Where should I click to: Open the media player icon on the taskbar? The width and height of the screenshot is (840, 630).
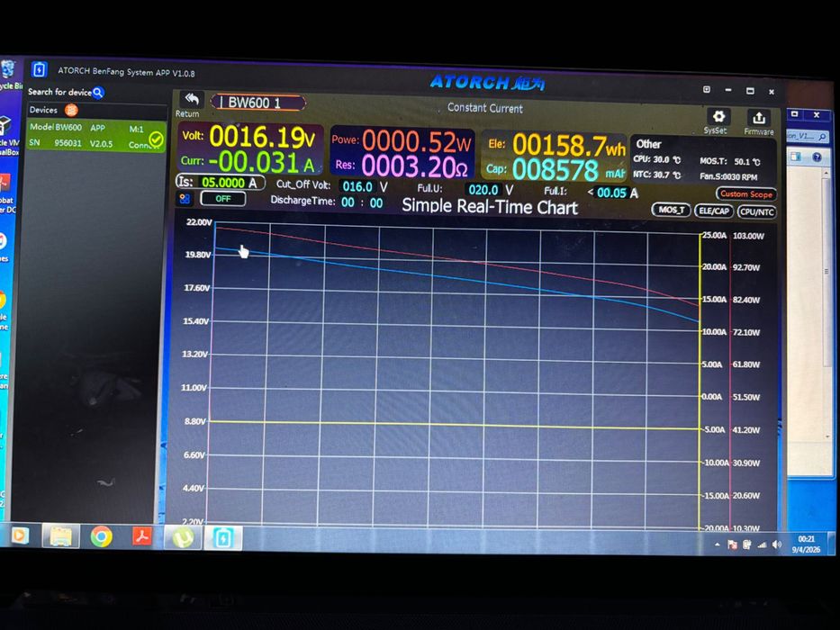[x=20, y=535]
